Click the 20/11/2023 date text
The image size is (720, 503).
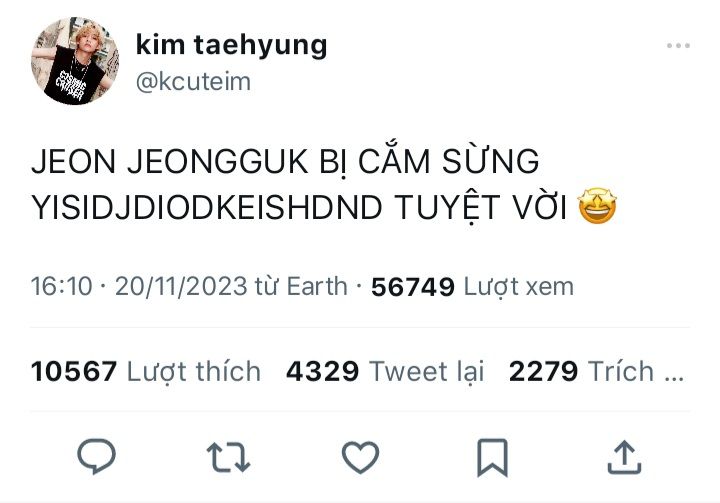pos(181,287)
